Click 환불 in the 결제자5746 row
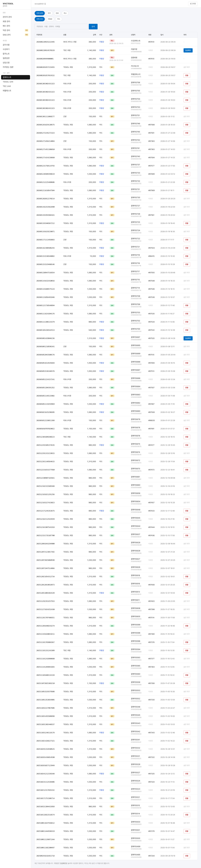Viewport: 201px width, 868px height. [x=186, y=125]
